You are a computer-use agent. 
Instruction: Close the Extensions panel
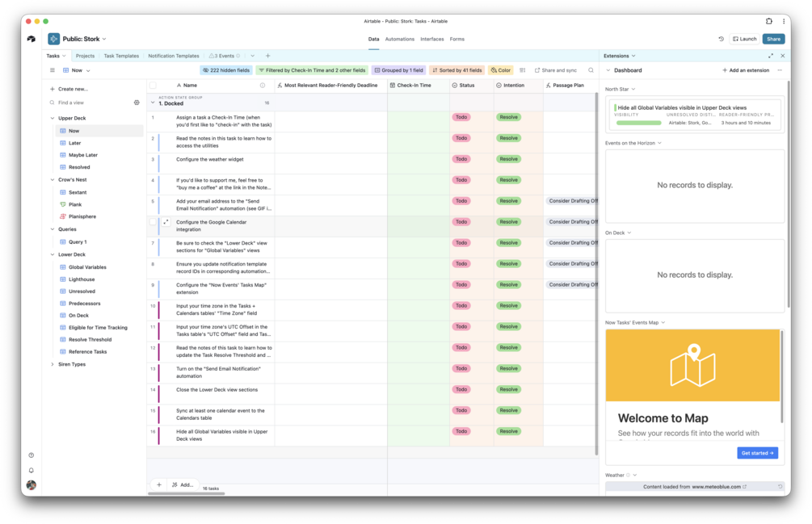point(782,56)
